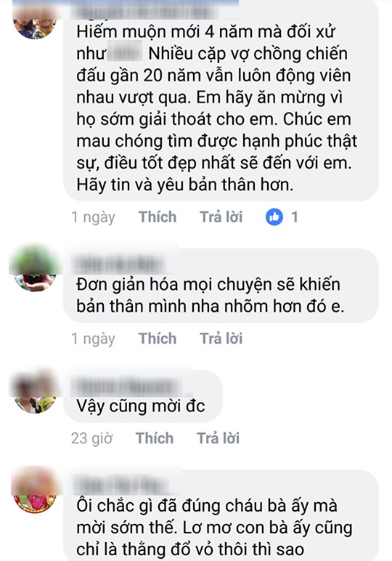Image resolution: width=392 pixels, height=561 pixels.
Task: Reply to the comment starting "Hiếm muộn mới 4 năm"
Action: pyautogui.click(x=221, y=217)
